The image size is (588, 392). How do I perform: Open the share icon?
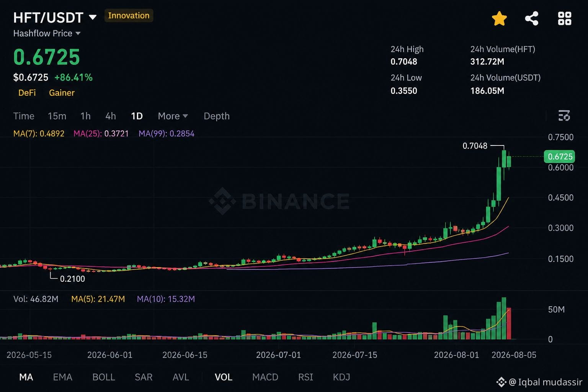[532, 18]
